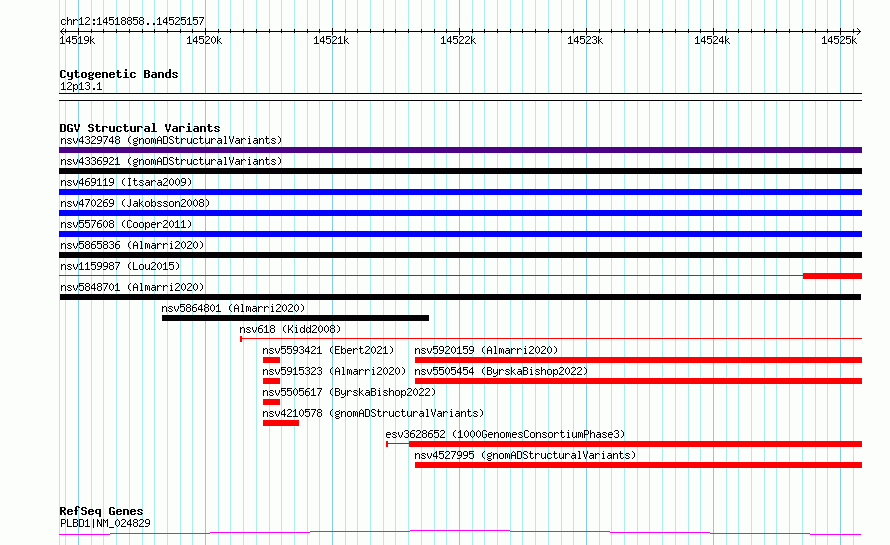
Task: Click the nsv4329748 gnomADStructuralVariants label
Action: click(171, 140)
